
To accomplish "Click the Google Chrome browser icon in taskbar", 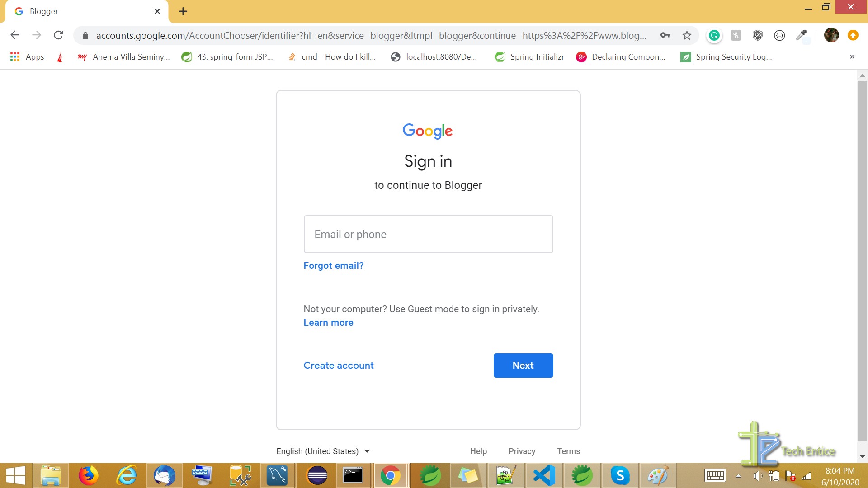I will point(391,475).
